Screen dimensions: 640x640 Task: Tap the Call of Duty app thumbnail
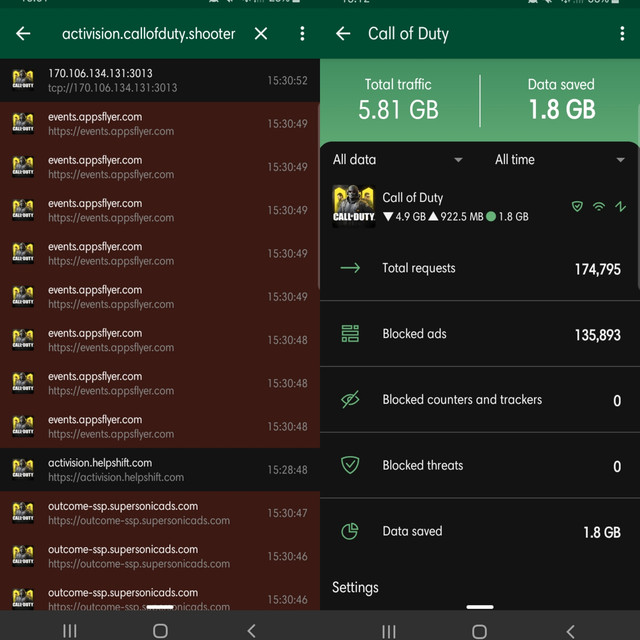tap(353, 207)
